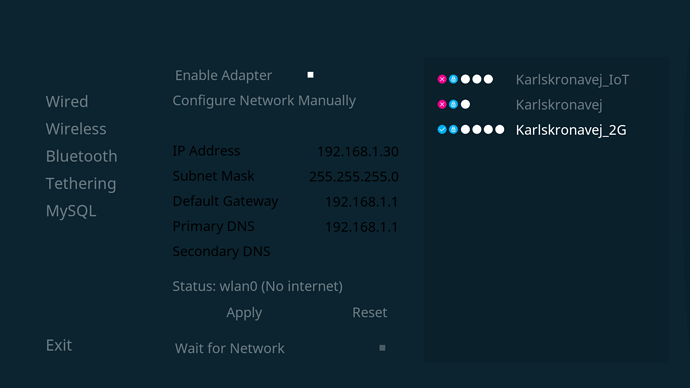Switch to the Tethering section
The height and width of the screenshot is (388, 690).
[81, 183]
